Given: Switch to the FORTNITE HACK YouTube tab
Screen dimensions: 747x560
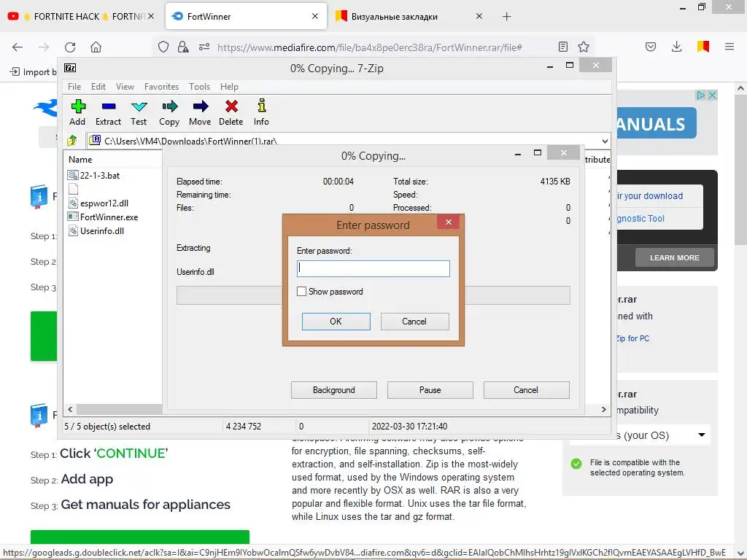Looking at the screenshot, I should coord(80,17).
